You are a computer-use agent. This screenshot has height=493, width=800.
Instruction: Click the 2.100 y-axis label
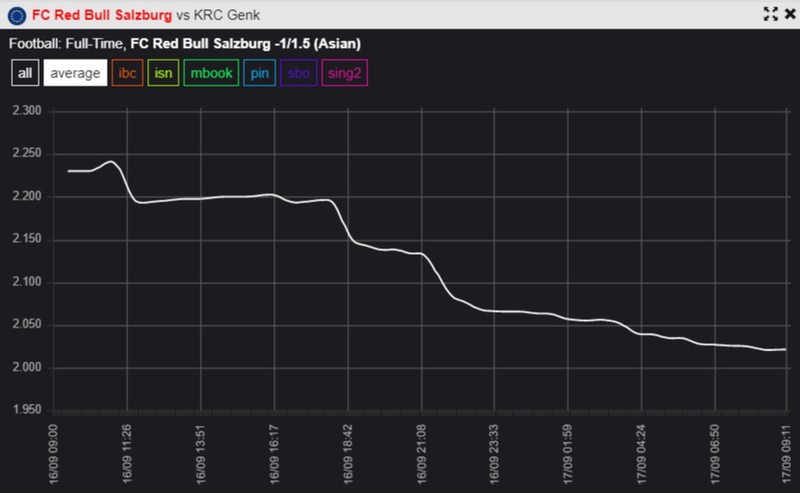pos(27,281)
